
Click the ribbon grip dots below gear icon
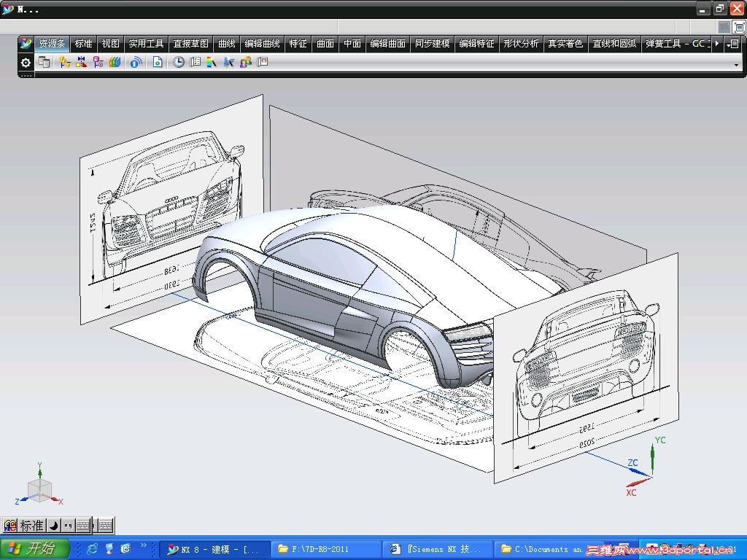[x=26, y=75]
